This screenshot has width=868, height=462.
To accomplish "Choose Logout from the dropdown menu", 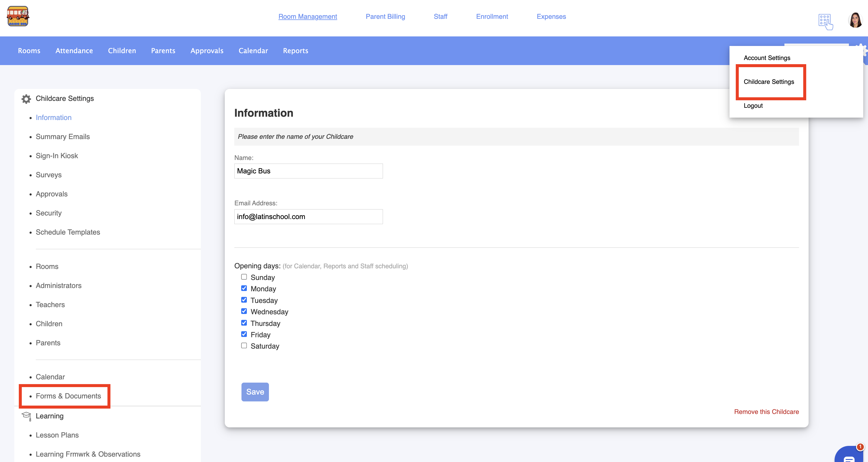I will coord(753,106).
